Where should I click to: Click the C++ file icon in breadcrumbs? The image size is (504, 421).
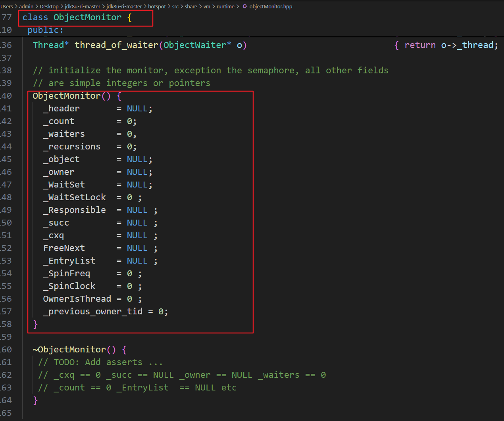click(x=245, y=6)
